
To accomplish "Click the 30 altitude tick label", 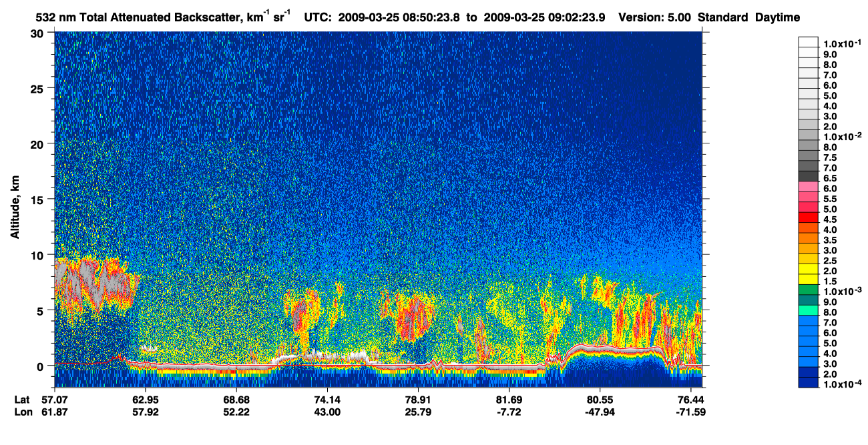I will click(x=39, y=33).
